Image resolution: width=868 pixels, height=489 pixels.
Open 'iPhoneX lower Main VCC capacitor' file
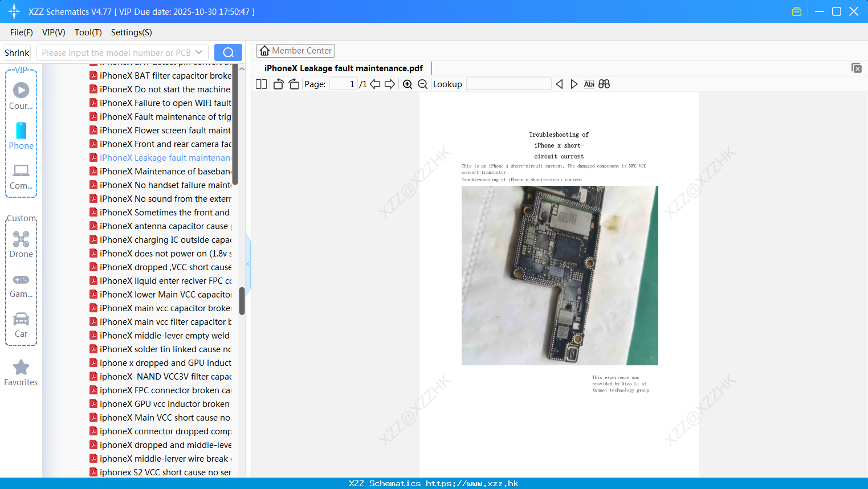pyautogui.click(x=161, y=294)
